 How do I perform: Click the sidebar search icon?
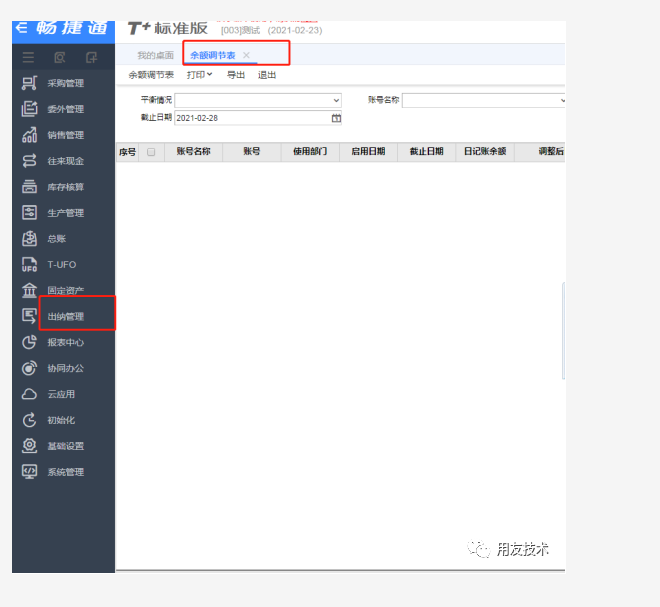point(60,57)
